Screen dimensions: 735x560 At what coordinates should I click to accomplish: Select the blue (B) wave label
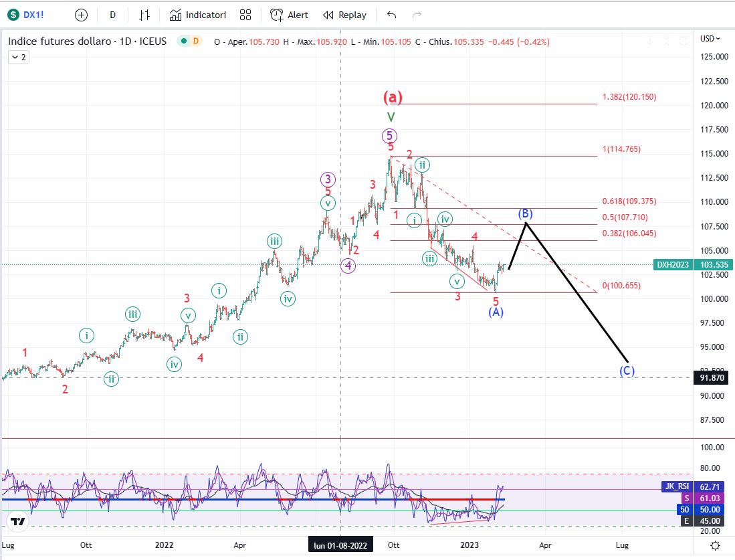[525, 214]
